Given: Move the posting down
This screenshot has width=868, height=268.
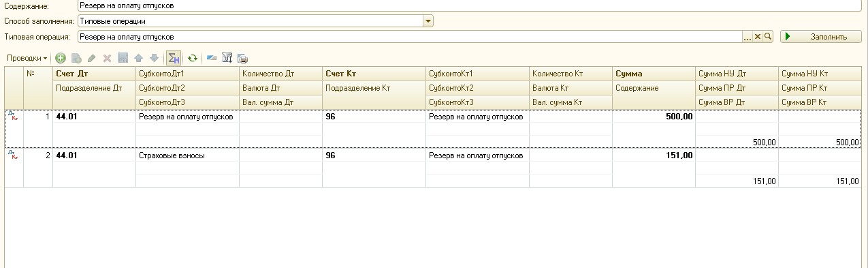Looking at the screenshot, I should (154, 59).
